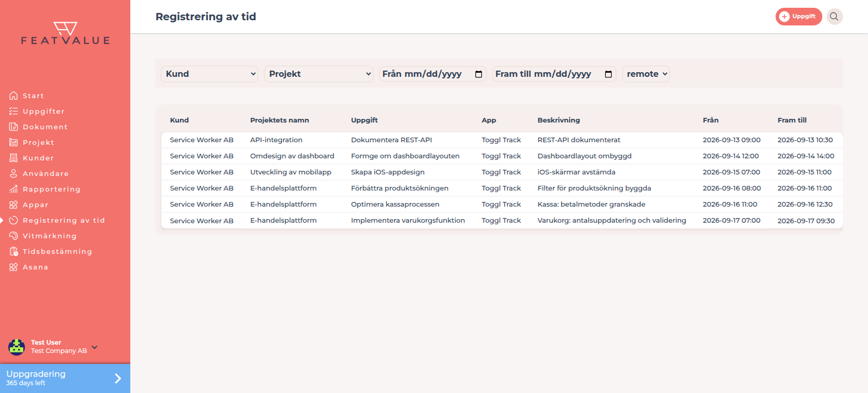This screenshot has height=393, width=868.
Task: Click the Skapa iOS-appdesign cell
Action: point(387,172)
